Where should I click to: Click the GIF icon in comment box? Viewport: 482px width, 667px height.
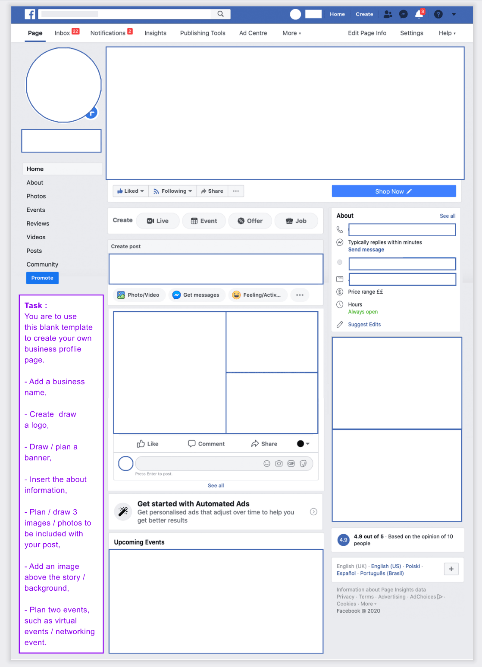[x=291, y=464]
